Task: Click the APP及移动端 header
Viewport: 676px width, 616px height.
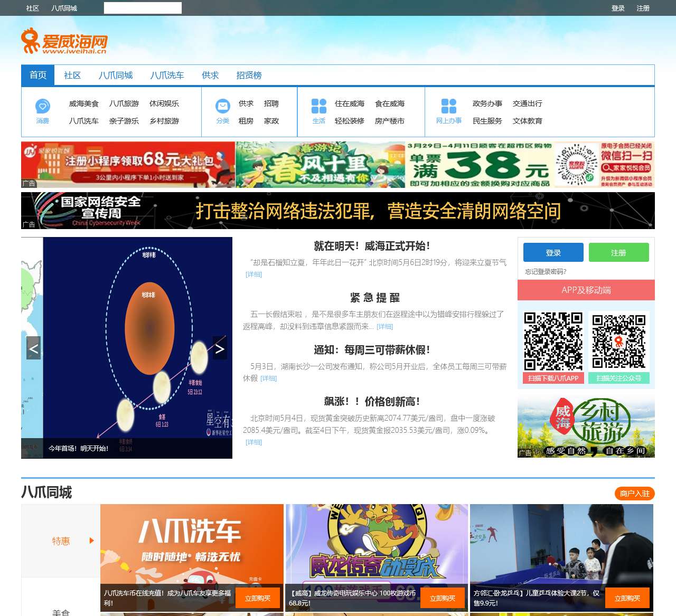Action: [x=586, y=290]
